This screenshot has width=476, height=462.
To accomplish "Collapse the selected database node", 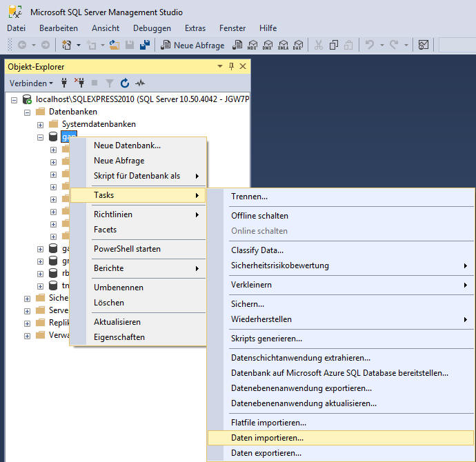I will tap(40, 137).
